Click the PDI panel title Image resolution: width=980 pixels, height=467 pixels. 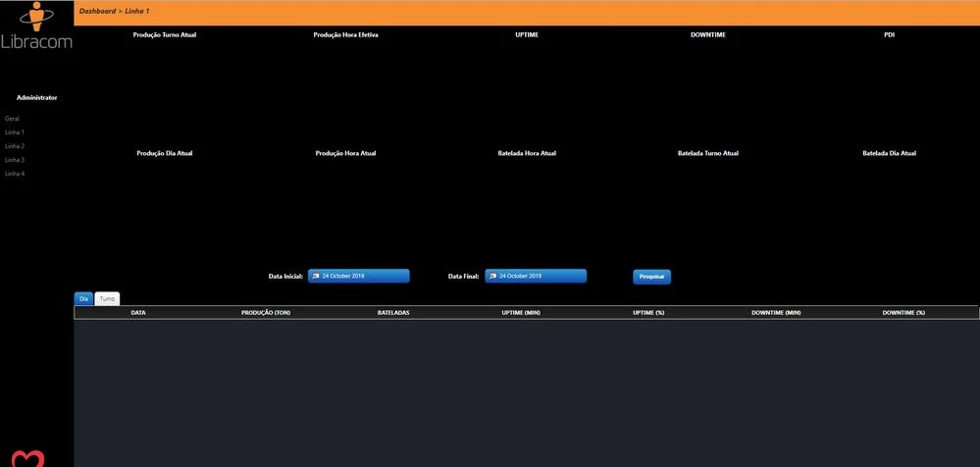tap(890, 35)
